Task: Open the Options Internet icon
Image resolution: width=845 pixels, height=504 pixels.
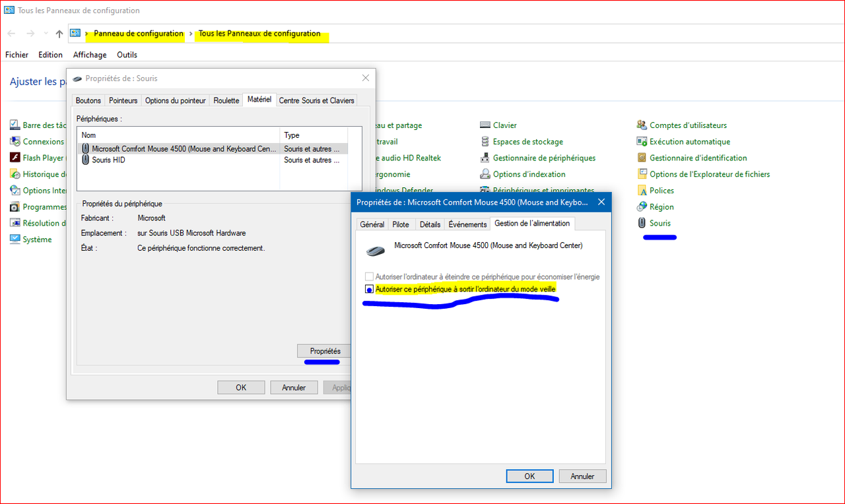Action: 16,191
